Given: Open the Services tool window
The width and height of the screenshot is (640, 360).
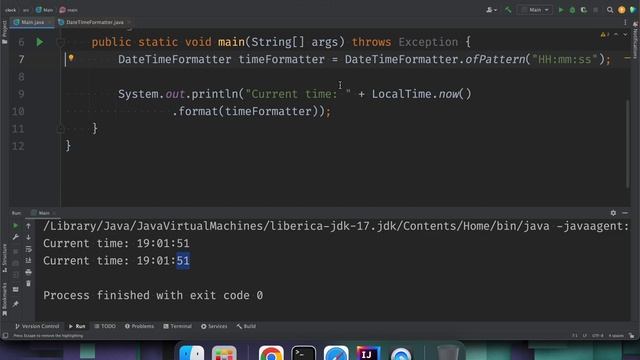Looking at the screenshot, I should [214, 326].
